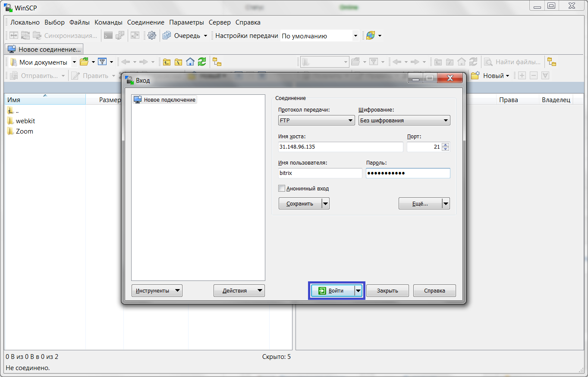Increase the port number with up arrow
588x377 pixels.
click(x=446, y=144)
